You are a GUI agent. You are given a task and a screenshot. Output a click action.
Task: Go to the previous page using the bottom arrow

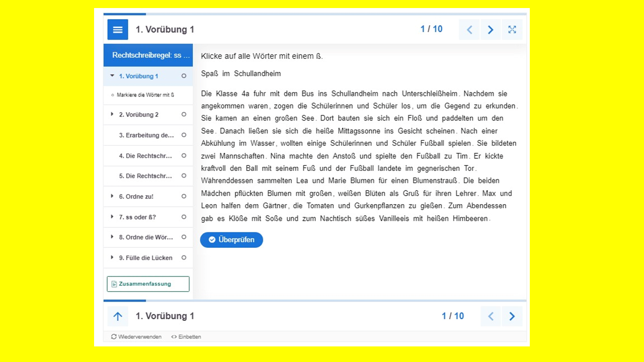click(491, 316)
